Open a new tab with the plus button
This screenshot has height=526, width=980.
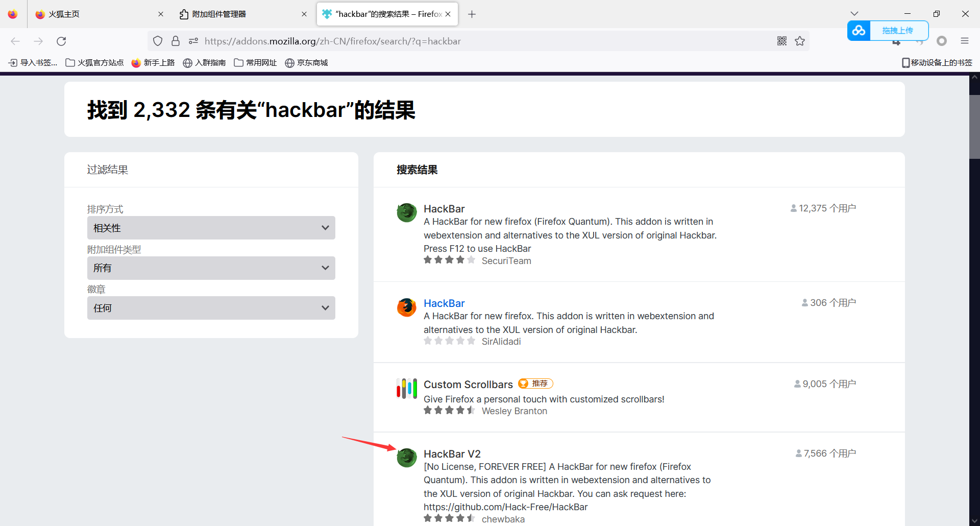472,14
